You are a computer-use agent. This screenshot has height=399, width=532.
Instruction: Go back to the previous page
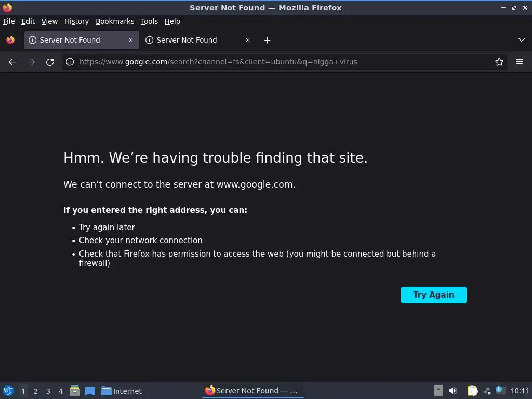[12, 62]
